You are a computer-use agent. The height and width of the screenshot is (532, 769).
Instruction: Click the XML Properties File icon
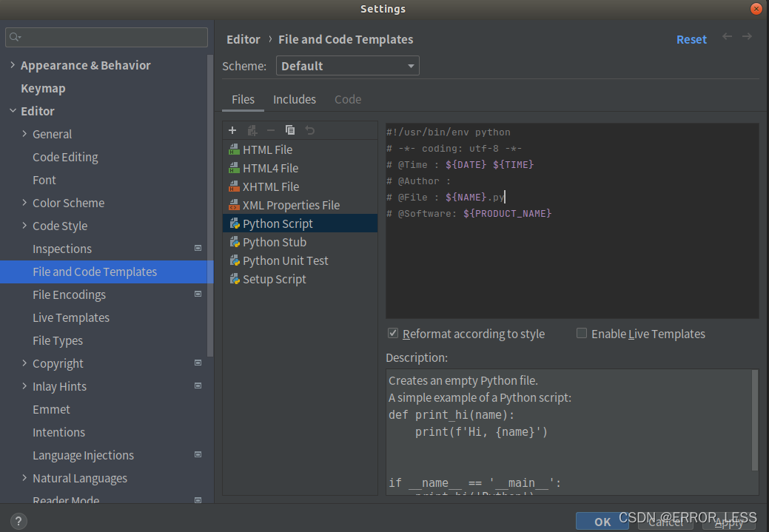pyautogui.click(x=235, y=206)
